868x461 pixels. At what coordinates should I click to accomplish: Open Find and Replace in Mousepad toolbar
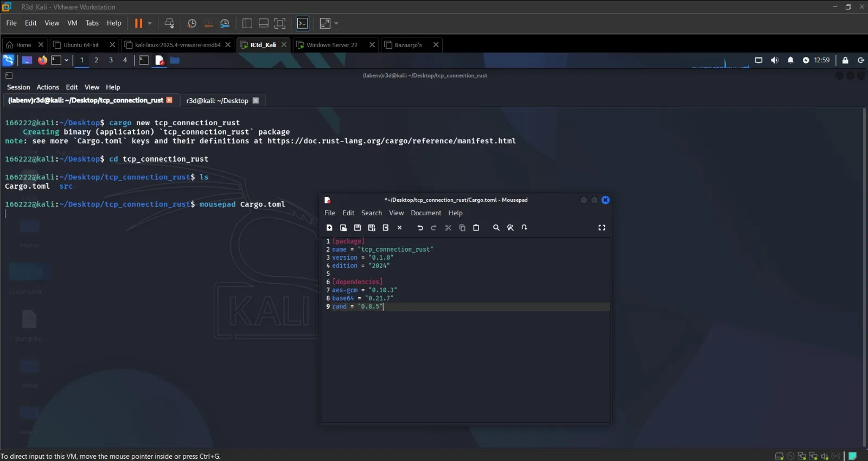(x=510, y=228)
